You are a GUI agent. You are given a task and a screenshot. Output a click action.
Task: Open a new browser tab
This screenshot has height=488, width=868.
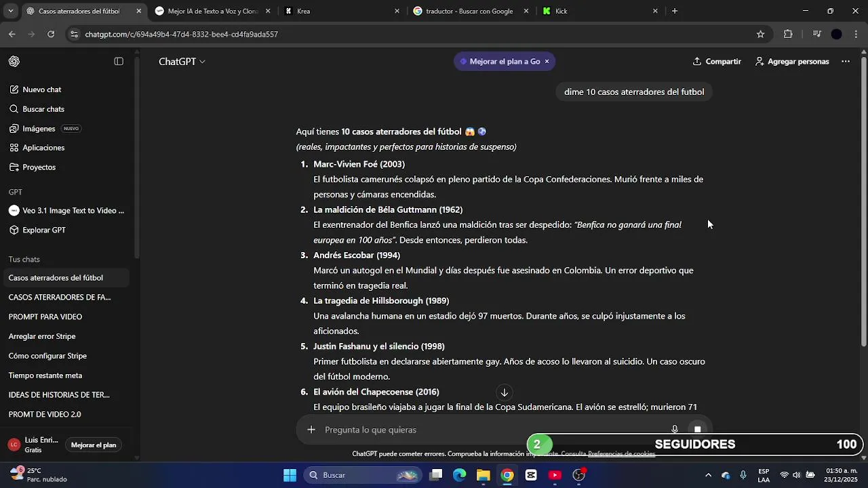click(x=675, y=11)
